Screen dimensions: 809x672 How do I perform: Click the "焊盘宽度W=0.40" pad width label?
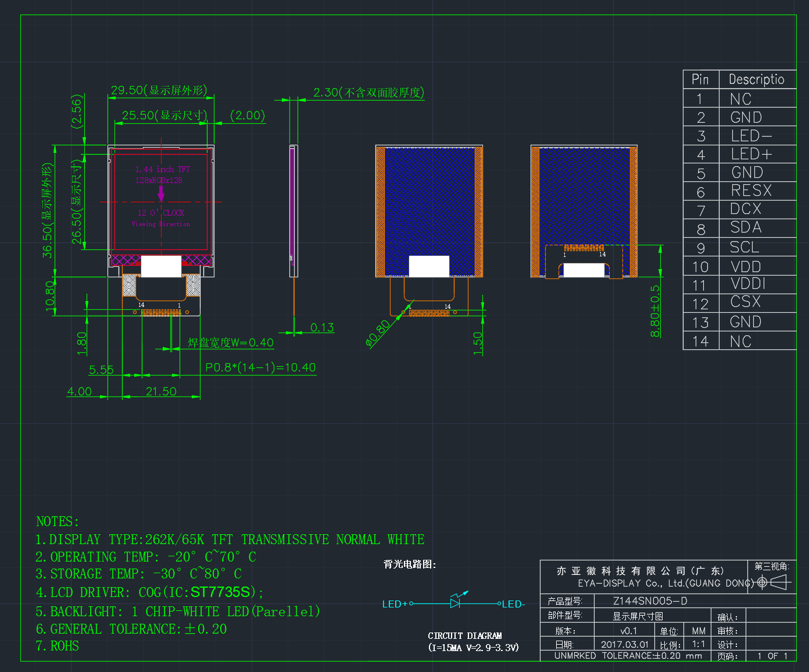coord(230,342)
